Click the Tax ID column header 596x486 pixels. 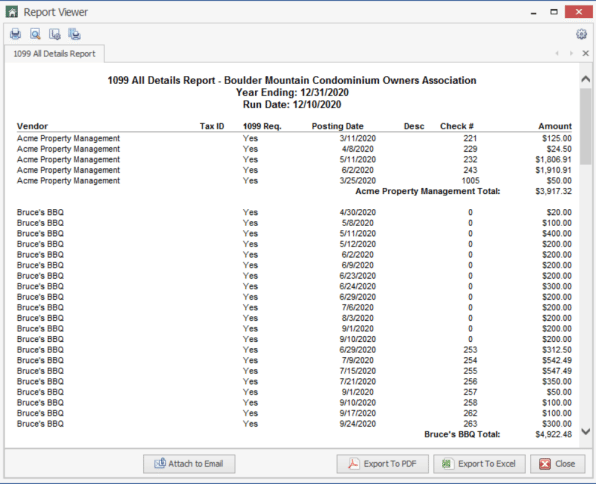coord(212,126)
